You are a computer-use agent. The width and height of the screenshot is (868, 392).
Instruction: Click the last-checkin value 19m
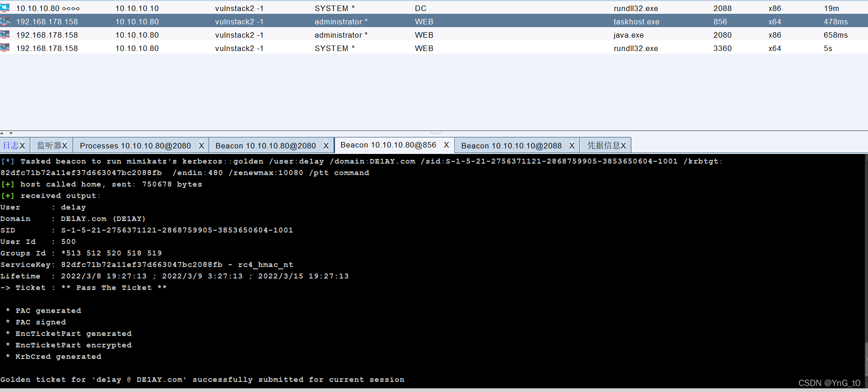point(831,8)
